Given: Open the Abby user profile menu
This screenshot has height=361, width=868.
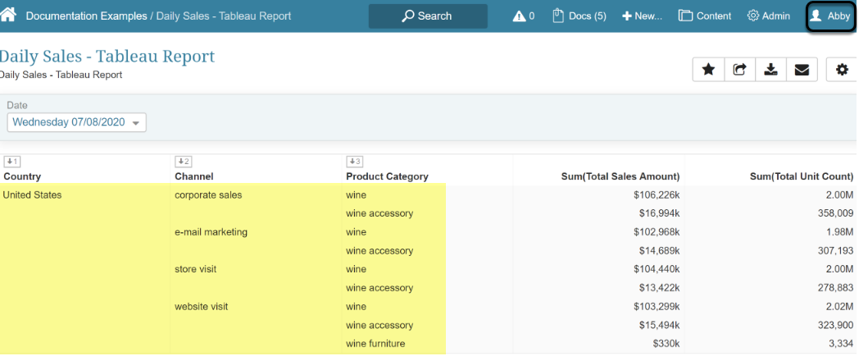Looking at the screenshot, I should coord(829,16).
